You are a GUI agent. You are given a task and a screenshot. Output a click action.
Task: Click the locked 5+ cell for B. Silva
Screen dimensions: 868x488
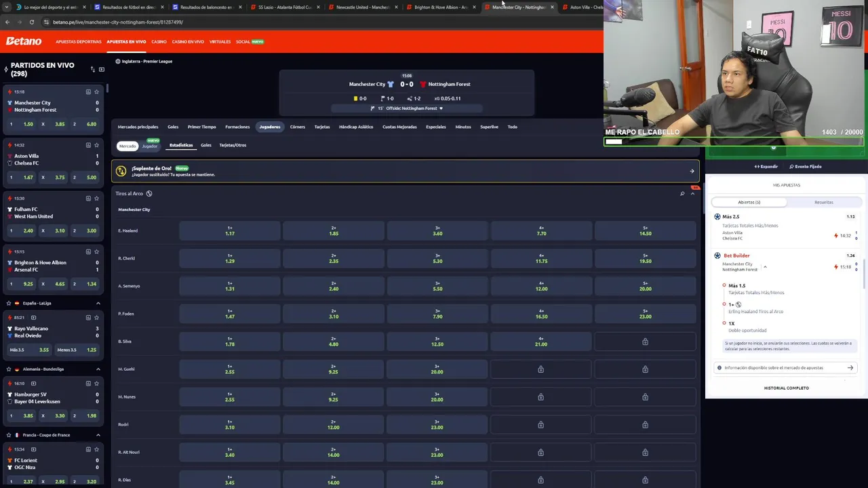pos(645,342)
